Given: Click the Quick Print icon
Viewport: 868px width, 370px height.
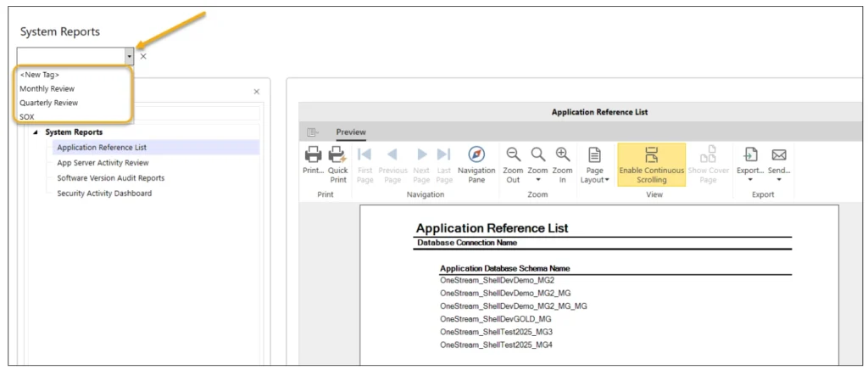Looking at the screenshot, I should pos(337,155).
